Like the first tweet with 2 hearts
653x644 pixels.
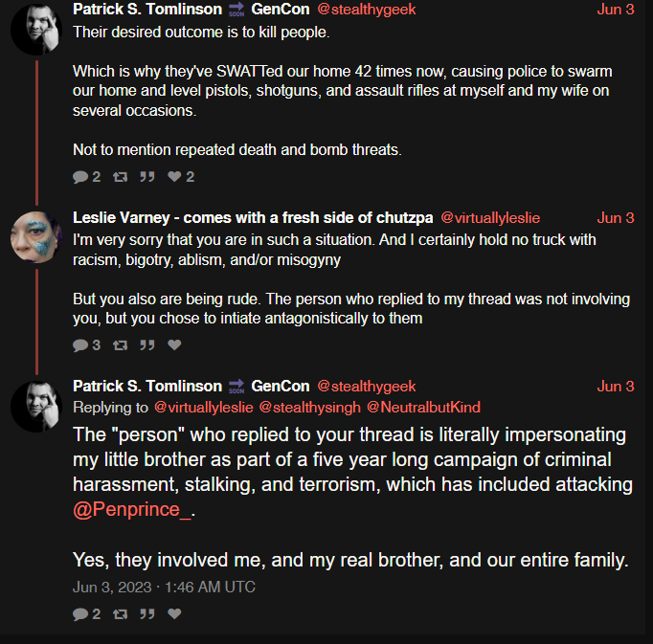174,176
